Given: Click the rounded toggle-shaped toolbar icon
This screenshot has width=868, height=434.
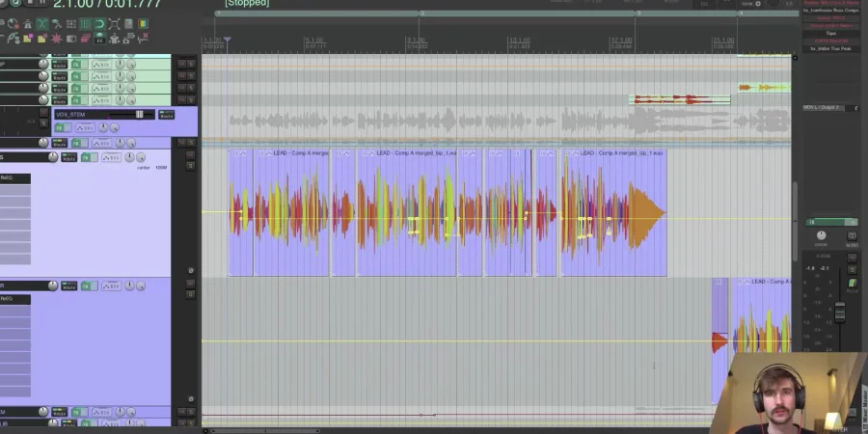Looking at the screenshot, I should click(70, 39).
